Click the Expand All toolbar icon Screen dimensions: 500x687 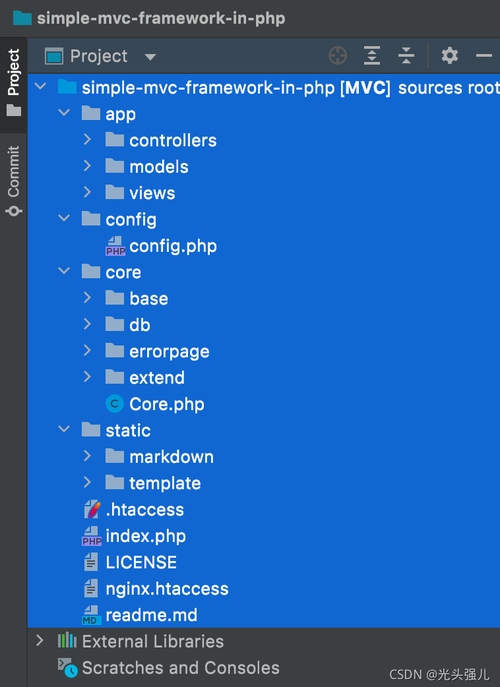pos(372,56)
